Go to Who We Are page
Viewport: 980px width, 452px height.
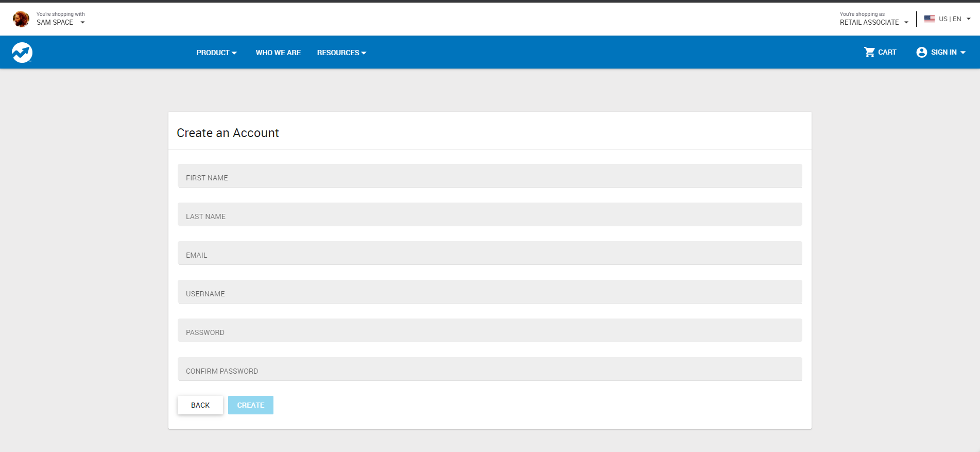point(278,53)
